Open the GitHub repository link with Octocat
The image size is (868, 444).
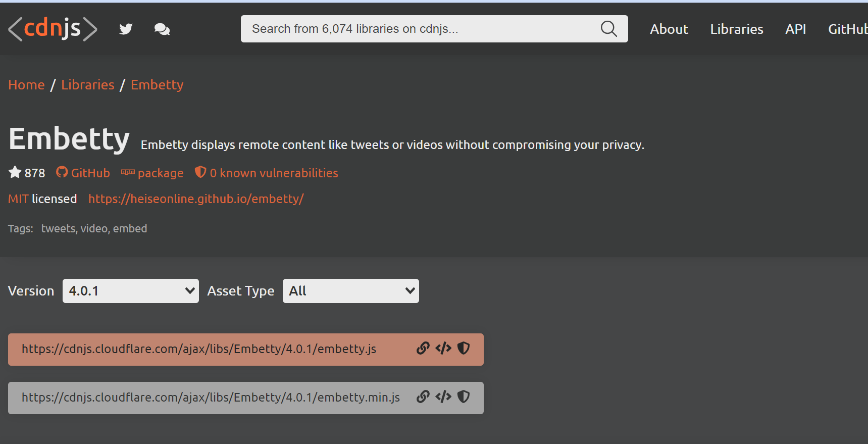(83, 173)
